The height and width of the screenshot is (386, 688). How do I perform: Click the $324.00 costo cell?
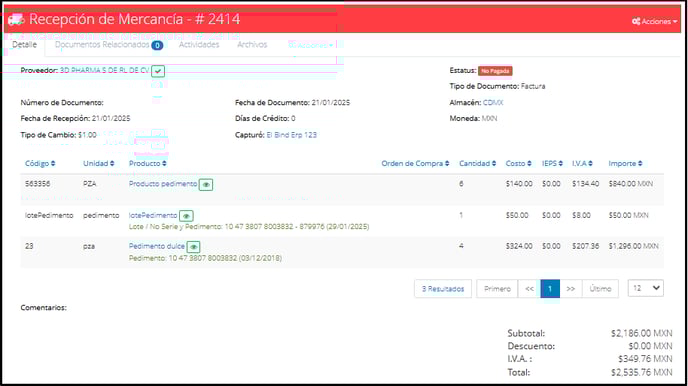(x=519, y=246)
